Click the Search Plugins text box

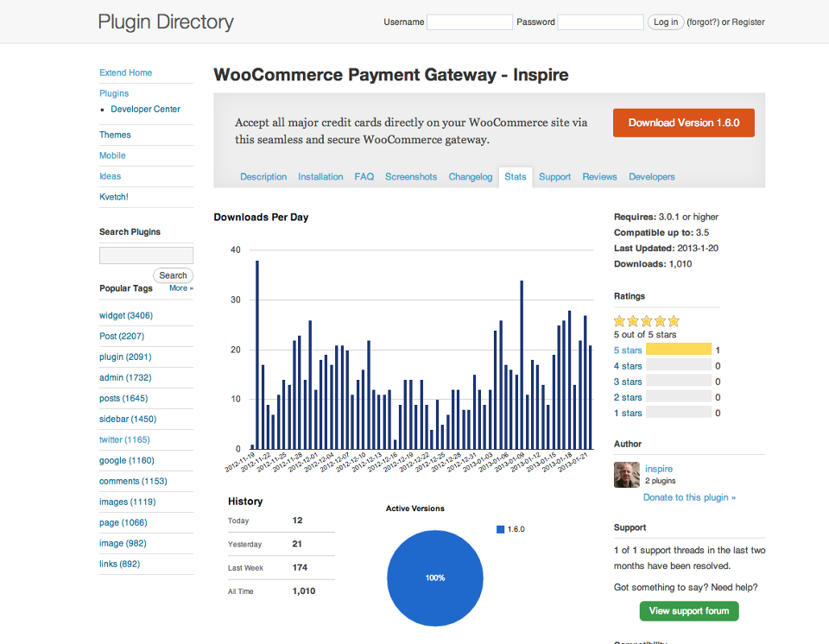click(147, 256)
